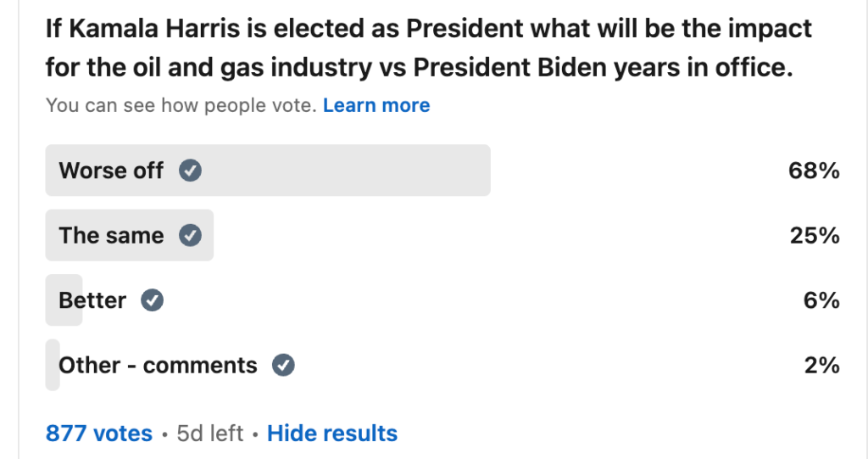Select the "Other - comments" option label
Viewport: 868px width, 459px height.
point(158,366)
